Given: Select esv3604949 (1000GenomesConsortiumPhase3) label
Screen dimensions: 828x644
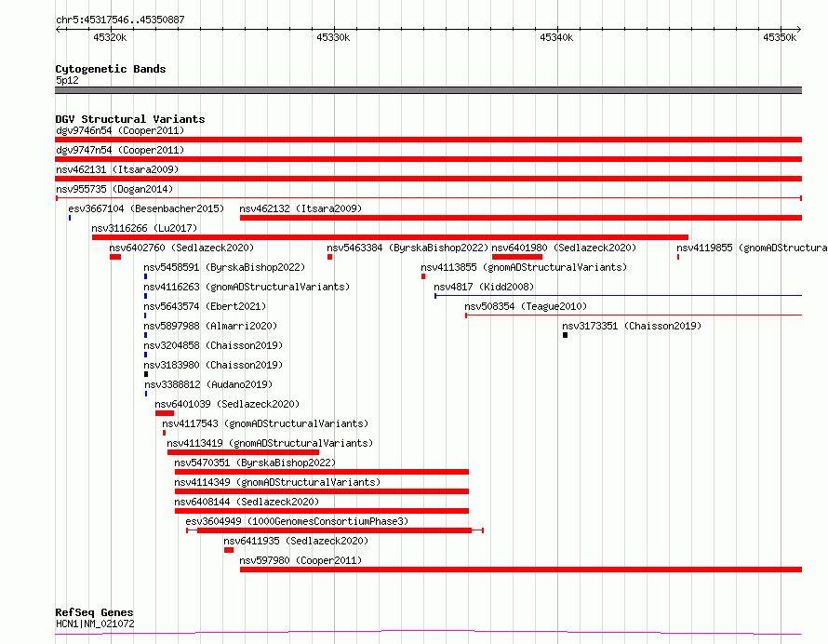Looking at the screenshot, I should (297, 521).
